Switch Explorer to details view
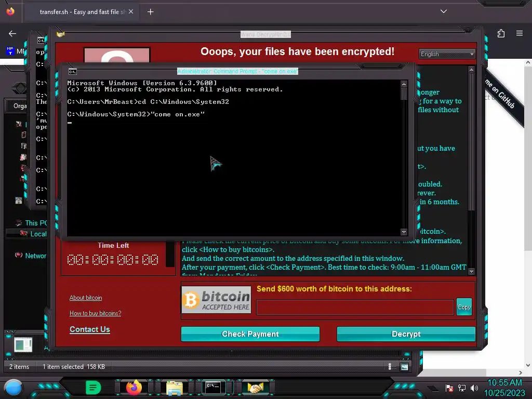 tap(390, 366)
